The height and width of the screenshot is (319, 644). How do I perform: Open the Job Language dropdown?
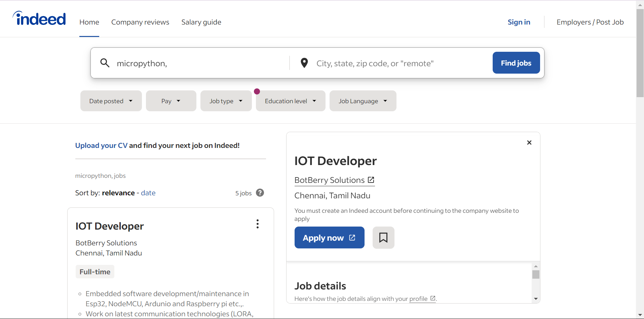pyautogui.click(x=363, y=101)
